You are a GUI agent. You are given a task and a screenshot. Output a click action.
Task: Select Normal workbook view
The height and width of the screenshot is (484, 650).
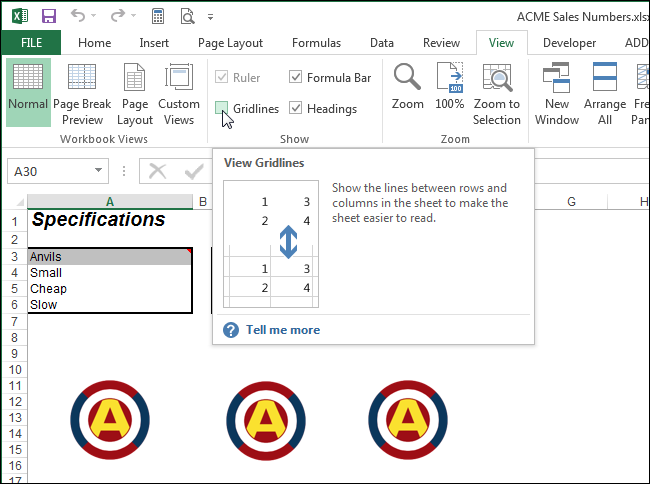click(x=28, y=92)
